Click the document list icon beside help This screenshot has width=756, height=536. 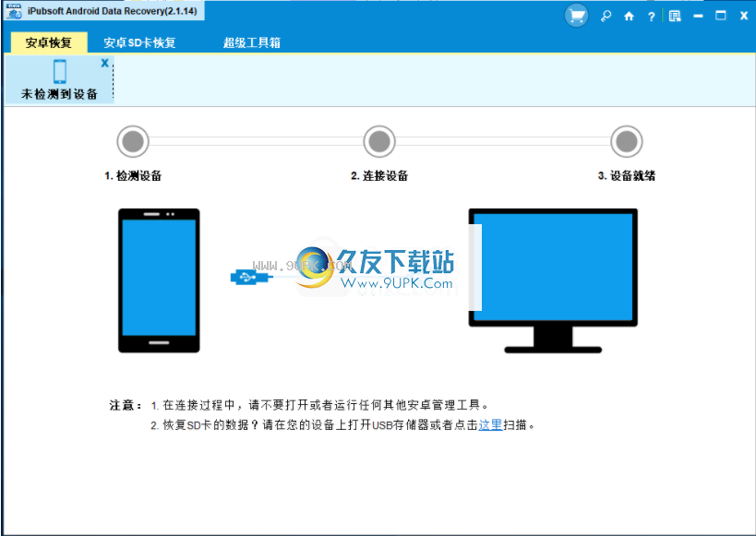point(675,16)
